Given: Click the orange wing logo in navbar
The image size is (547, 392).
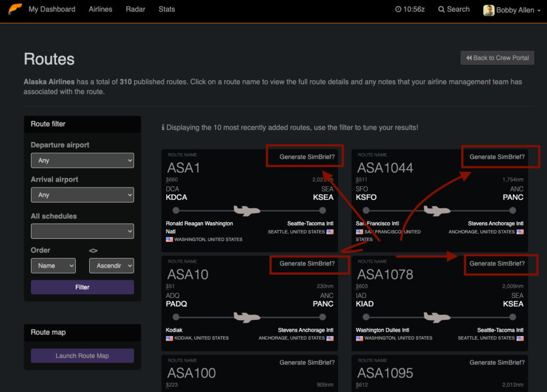Looking at the screenshot, I should tap(15, 9).
